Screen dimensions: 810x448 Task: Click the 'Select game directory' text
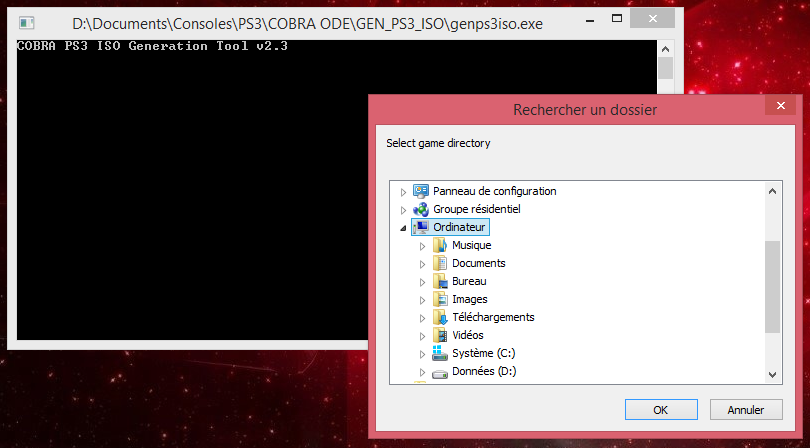point(438,143)
